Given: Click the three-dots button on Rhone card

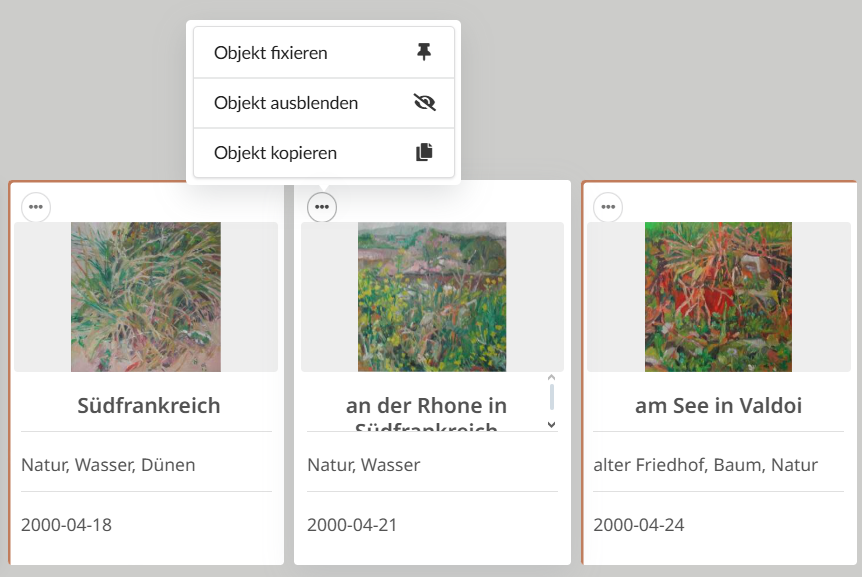Looking at the screenshot, I should [322, 207].
